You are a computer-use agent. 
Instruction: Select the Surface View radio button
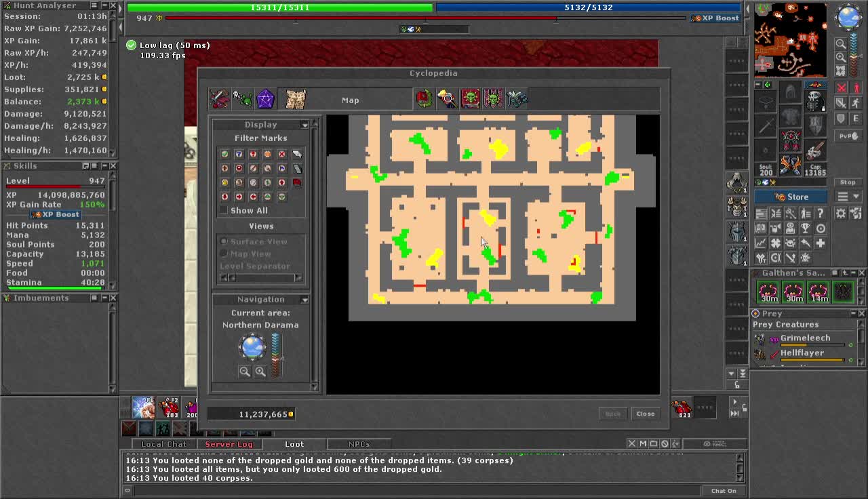click(x=224, y=241)
